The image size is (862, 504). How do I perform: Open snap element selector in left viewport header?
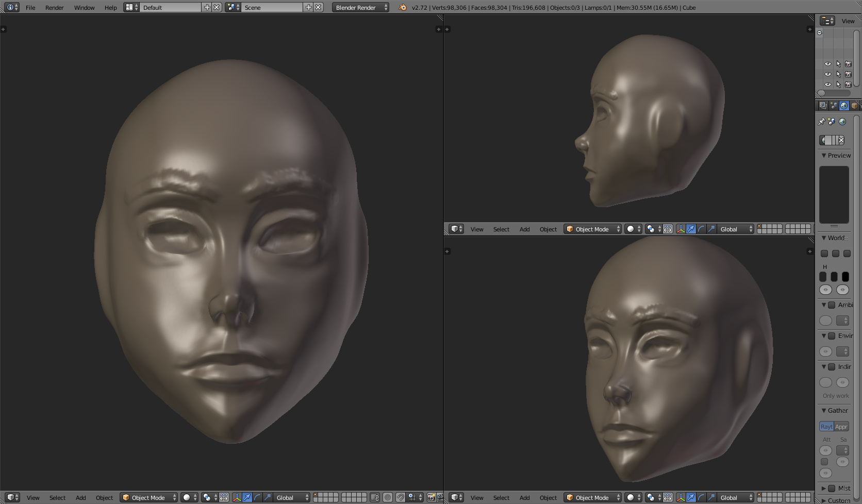(x=415, y=497)
